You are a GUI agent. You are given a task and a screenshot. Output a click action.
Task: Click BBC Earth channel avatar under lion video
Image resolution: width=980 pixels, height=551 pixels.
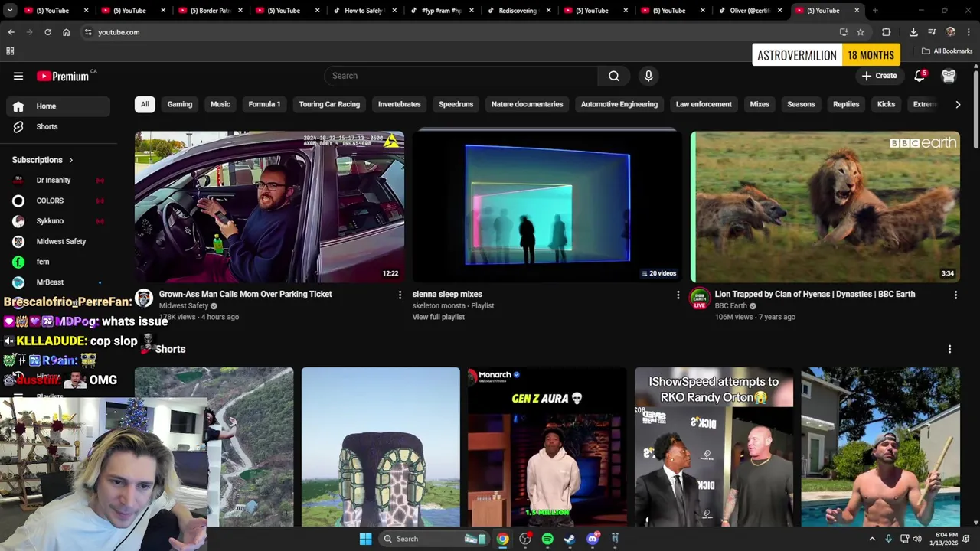(x=700, y=298)
